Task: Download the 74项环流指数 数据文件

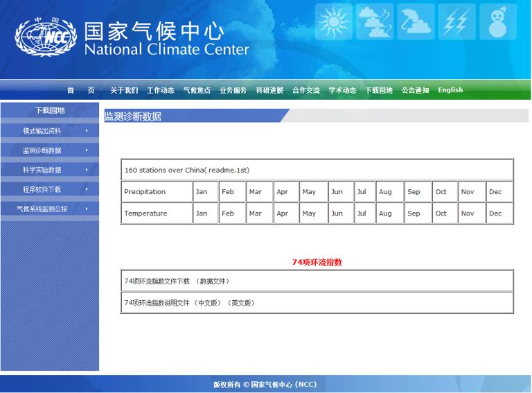Action: click(x=213, y=281)
